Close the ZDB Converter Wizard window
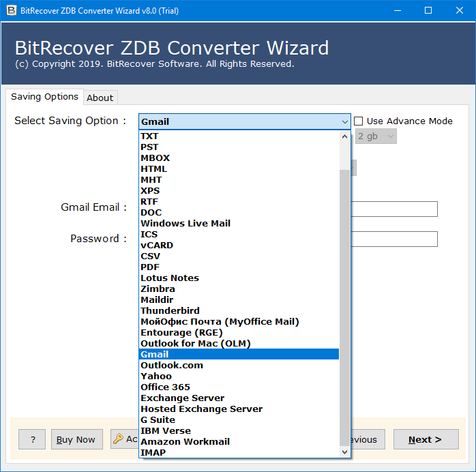 (460, 10)
